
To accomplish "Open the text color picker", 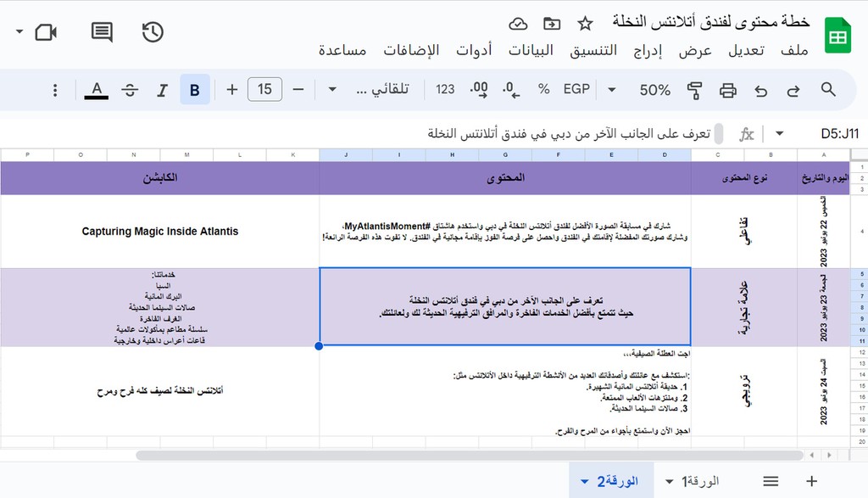I will [97, 90].
